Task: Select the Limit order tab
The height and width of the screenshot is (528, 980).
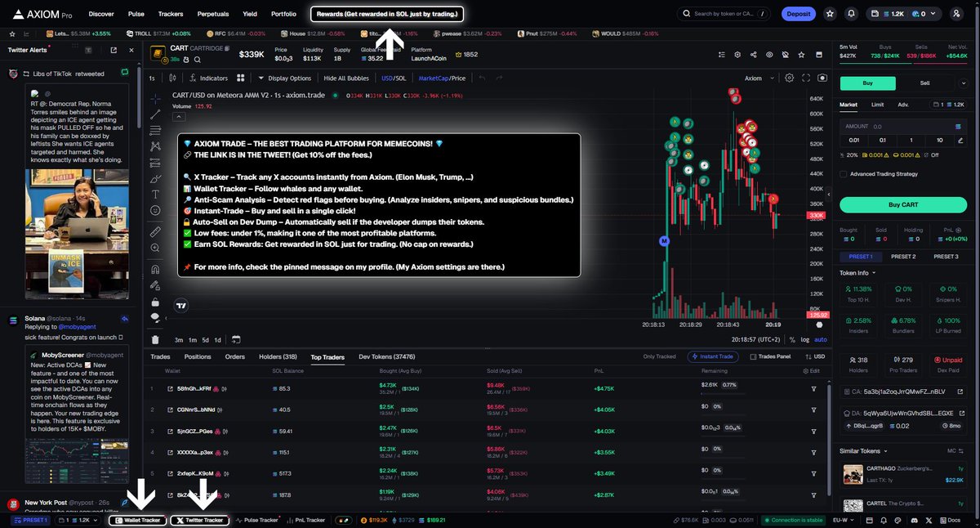Action: [877, 105]
